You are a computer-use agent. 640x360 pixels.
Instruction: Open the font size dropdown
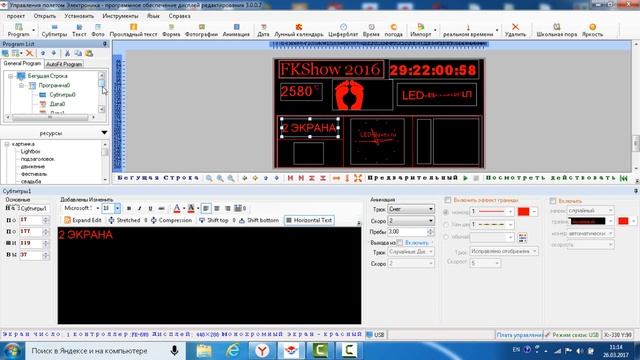tap(117, 208)
